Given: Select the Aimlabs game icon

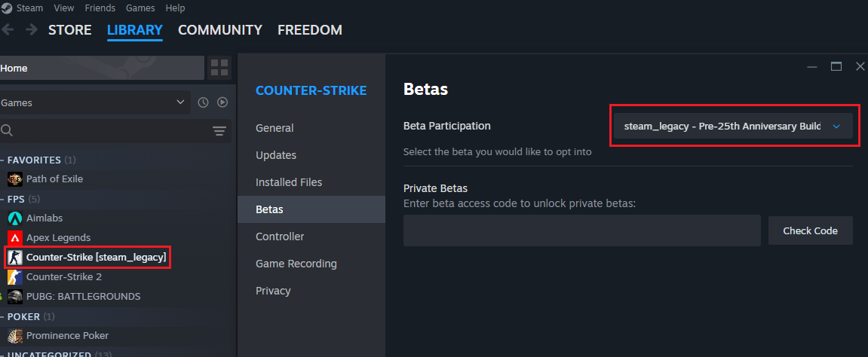Looking at the screenshot, I should pyautogui.click(x=15, y=218).
